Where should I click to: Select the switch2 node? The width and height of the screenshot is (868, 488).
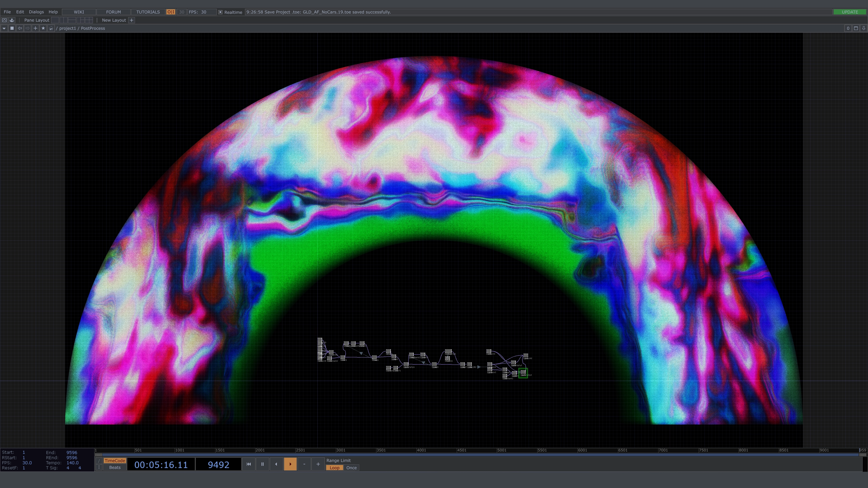[526, 355]
